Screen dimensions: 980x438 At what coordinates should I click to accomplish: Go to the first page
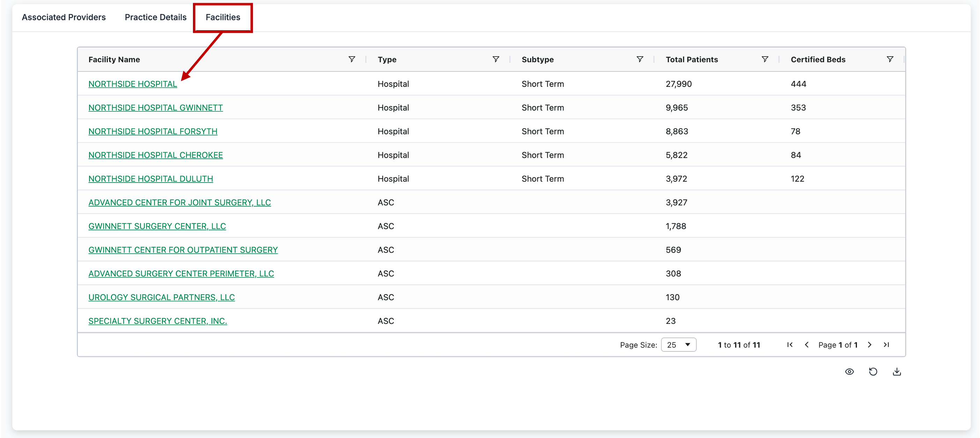pyautogui.click(x=790, y=345)
